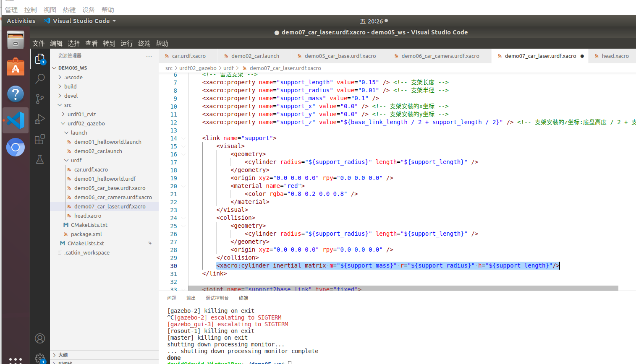Image resolution: width=636 pixels, height=364 pixels.
Task: Fold the link block at line 14
Action: pos(183,138)
